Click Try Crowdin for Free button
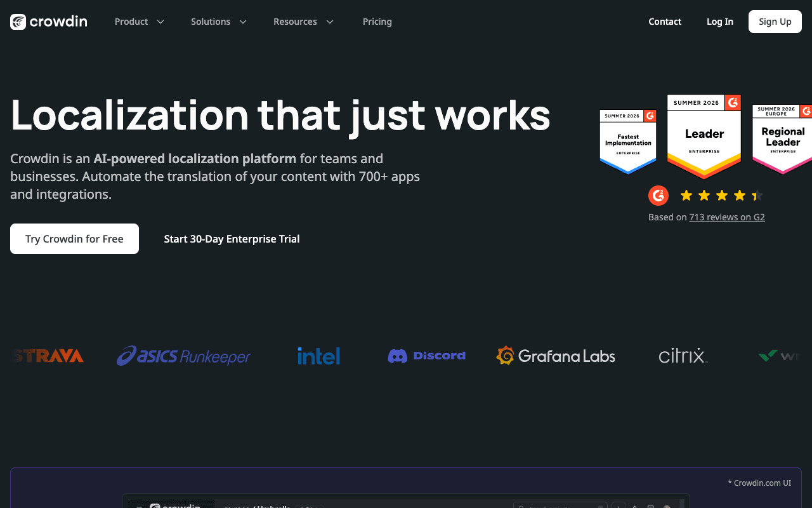The image size is (812, 508). (x=74, y=239)
